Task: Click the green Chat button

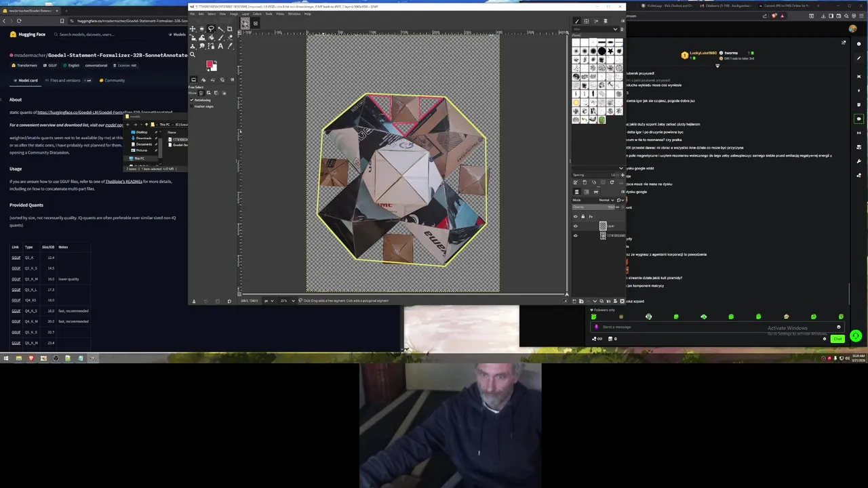Action: 838,339
